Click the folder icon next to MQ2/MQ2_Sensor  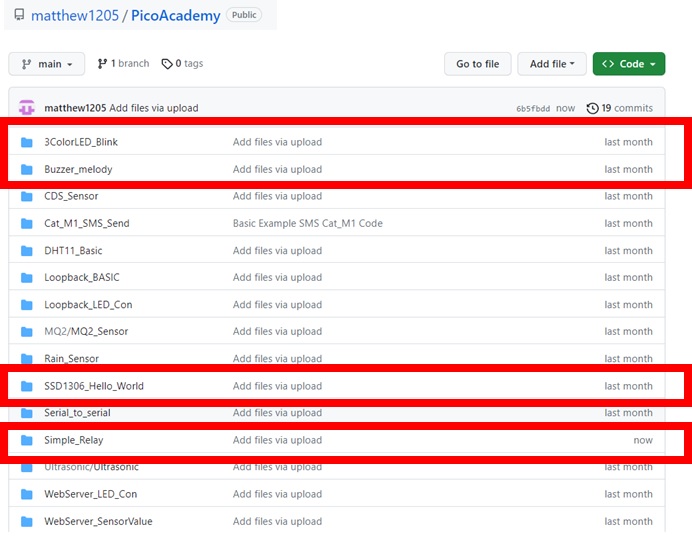tap(27, 332)
